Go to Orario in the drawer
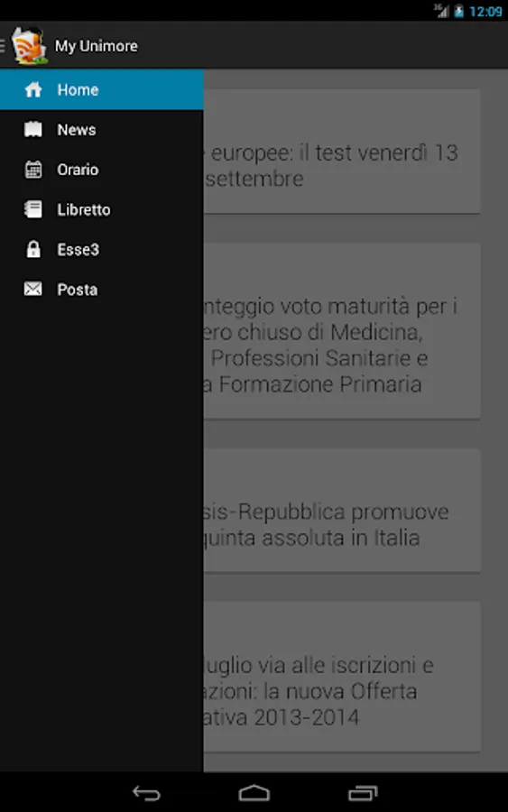508x812 pixels. click(101, 170)
